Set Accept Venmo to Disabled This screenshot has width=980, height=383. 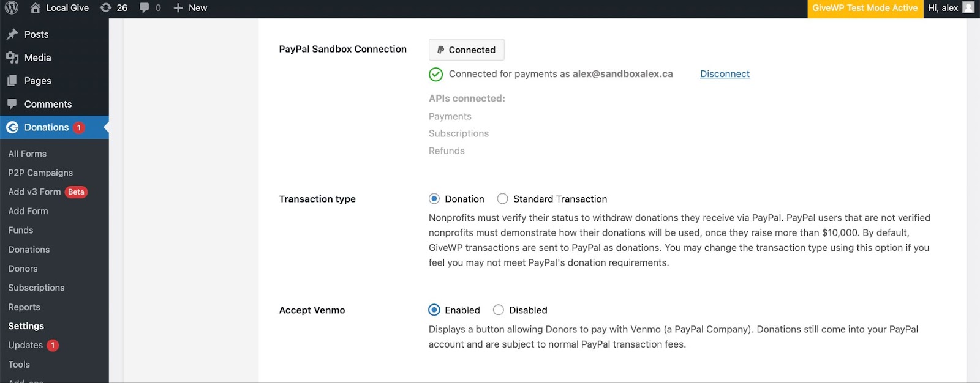499,310
